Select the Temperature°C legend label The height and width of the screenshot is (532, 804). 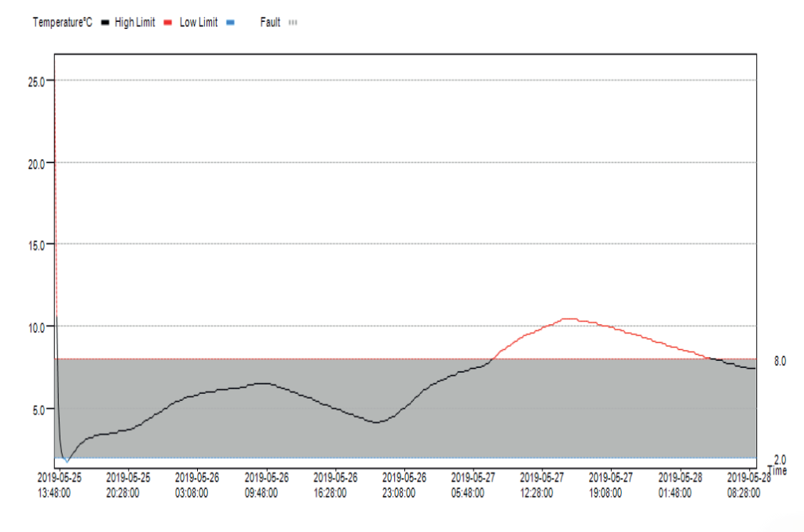[x=62, y=23]
